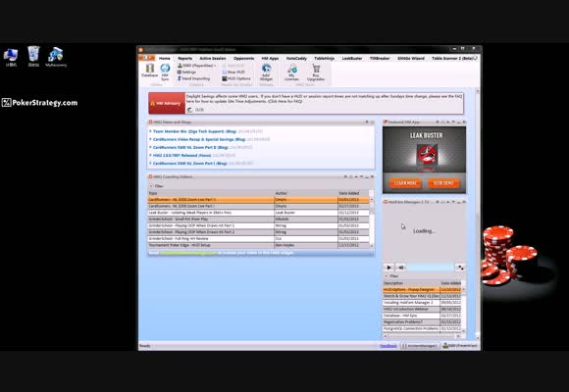Open the Add Widget tool
This screenshot has width=569, height=392.
coord(266,72)
